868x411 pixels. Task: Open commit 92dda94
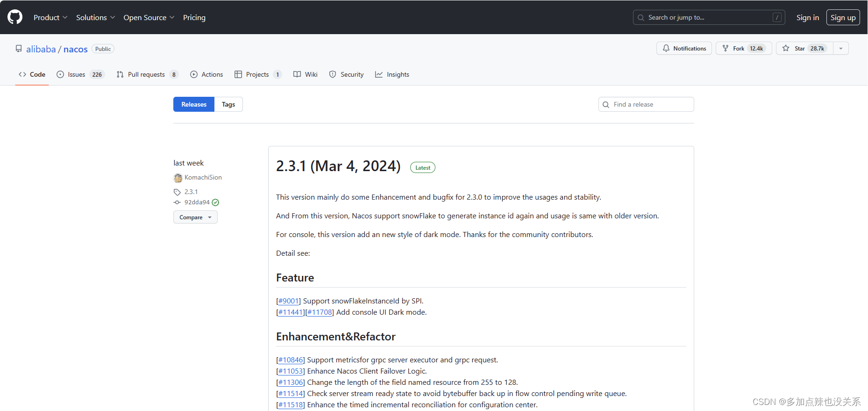tap(197, 202)
